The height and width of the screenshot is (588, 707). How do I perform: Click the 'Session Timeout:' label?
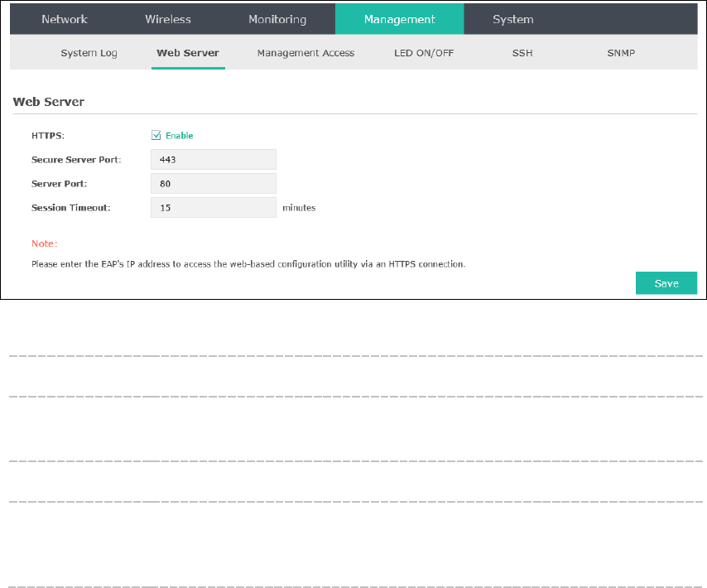pyautogui.click(x=71, y=207)
